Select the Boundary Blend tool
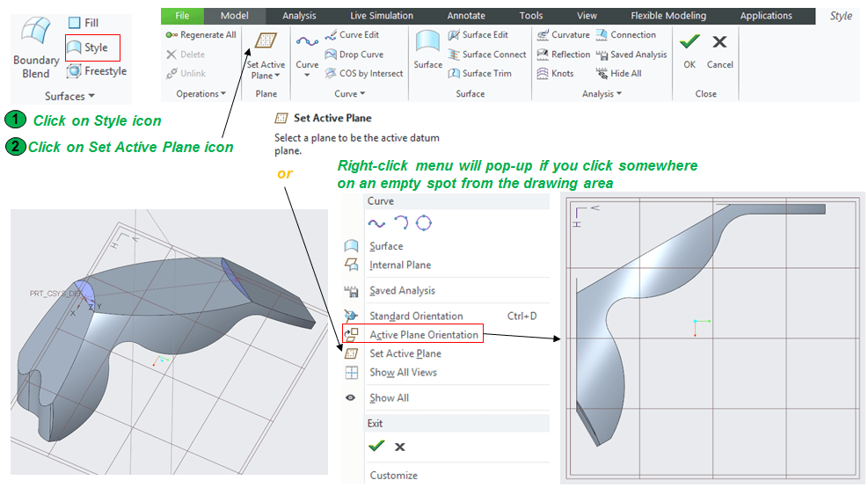This screenshot has height=502, width=868. pos(36,48)
